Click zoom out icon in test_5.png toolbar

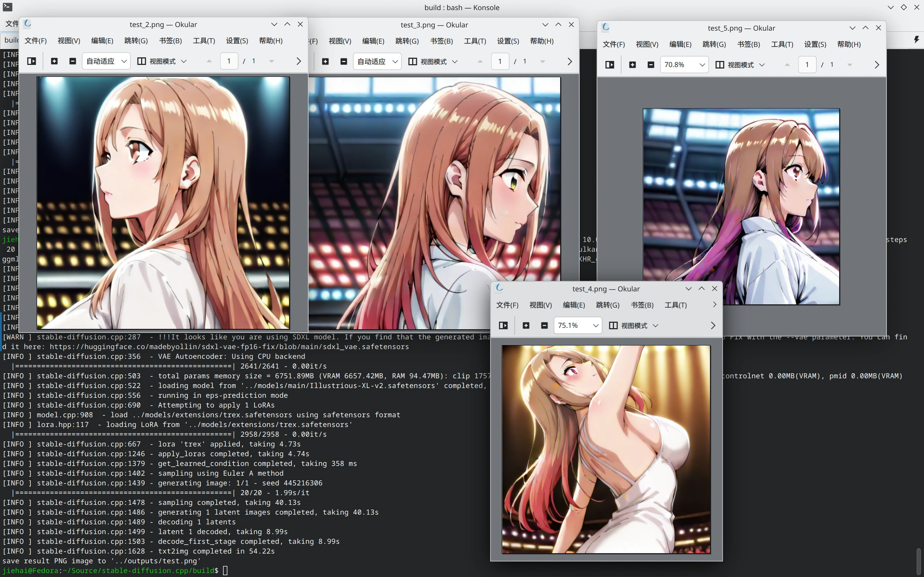coord(651,65)
